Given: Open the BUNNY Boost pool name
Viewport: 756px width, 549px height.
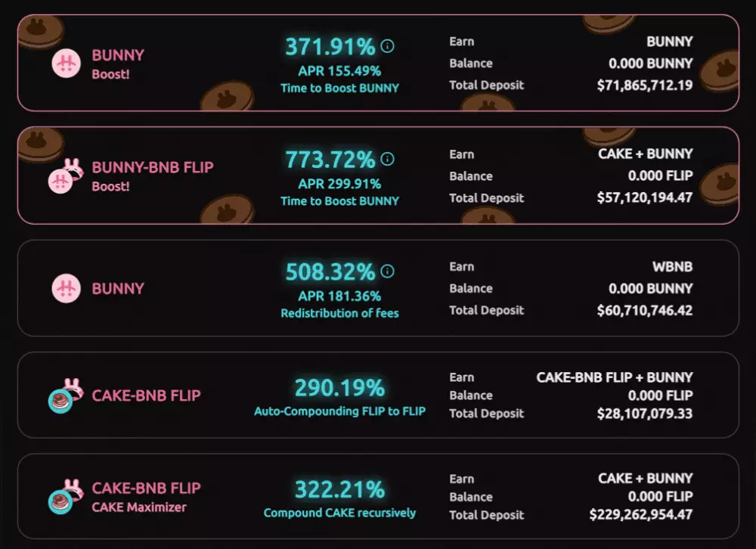Looking at the screenshot, I should (118, 55).
